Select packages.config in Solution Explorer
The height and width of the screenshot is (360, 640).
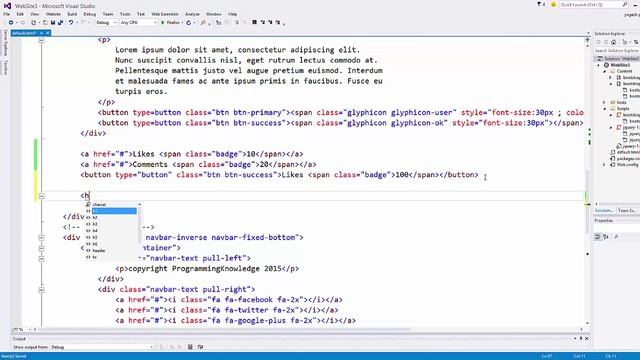point(628,158)
